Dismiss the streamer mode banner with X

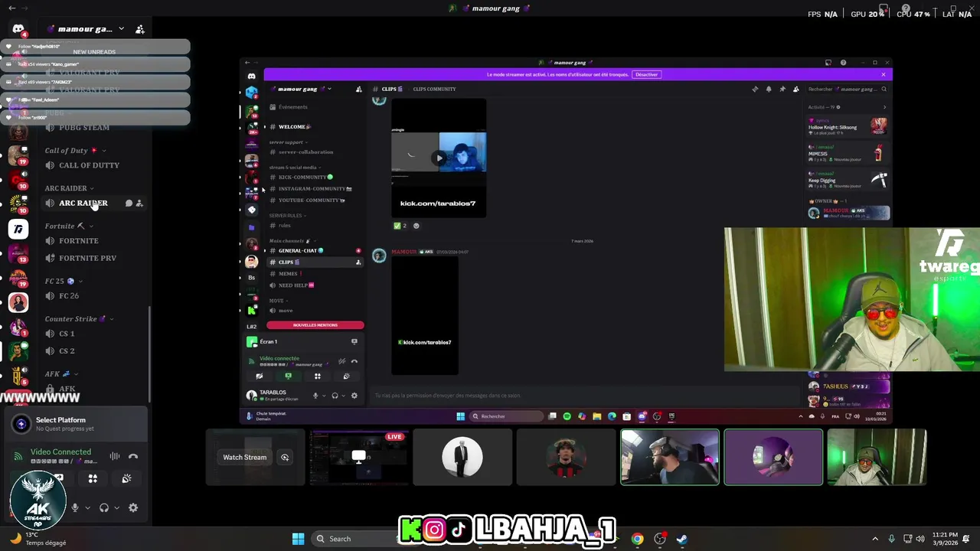[883, 74]
